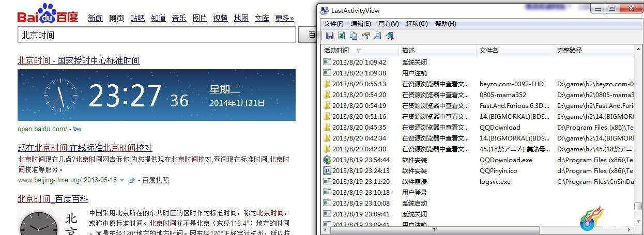This screenshot has width=644, height=235.
Task: Select the 2013/8/19 23:10:08 系统启动 row
Action: 478,203
